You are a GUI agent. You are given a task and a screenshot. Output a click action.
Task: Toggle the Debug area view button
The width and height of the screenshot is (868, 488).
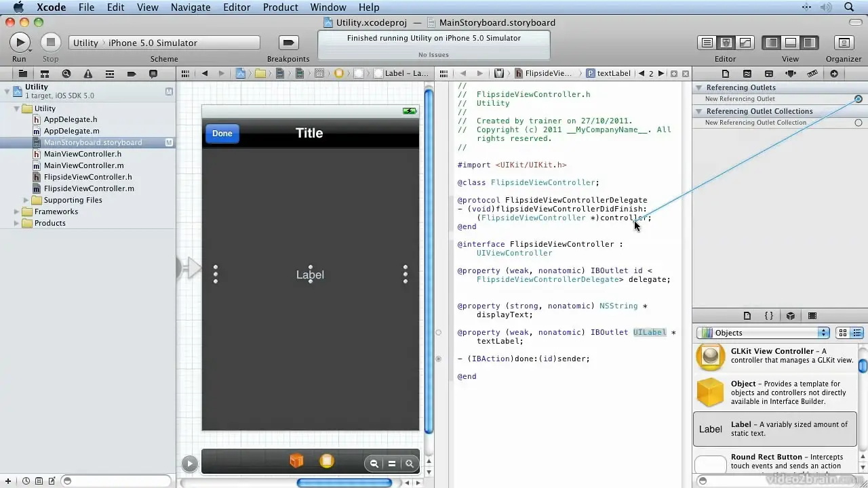[x=791, y=42]
